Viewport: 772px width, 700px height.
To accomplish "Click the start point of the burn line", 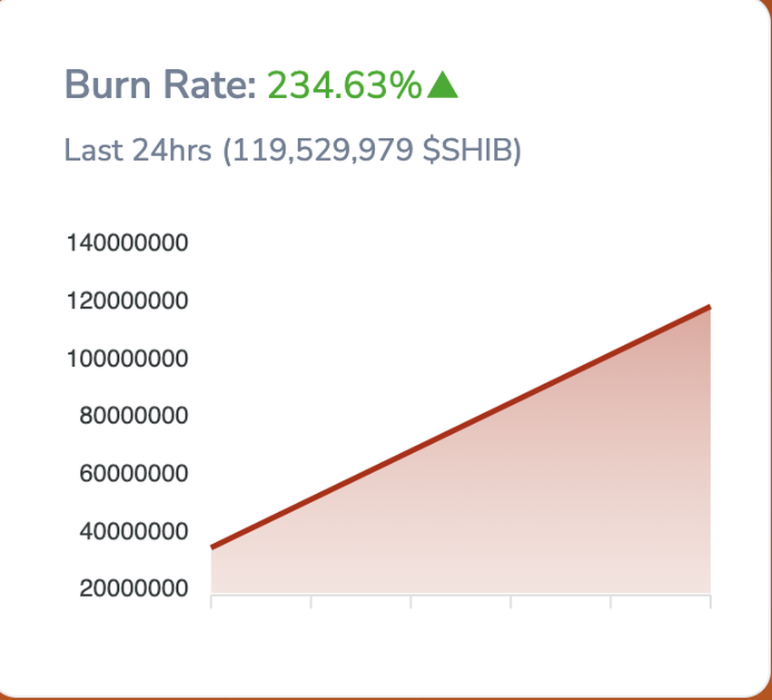I will (x=213, y=546).
